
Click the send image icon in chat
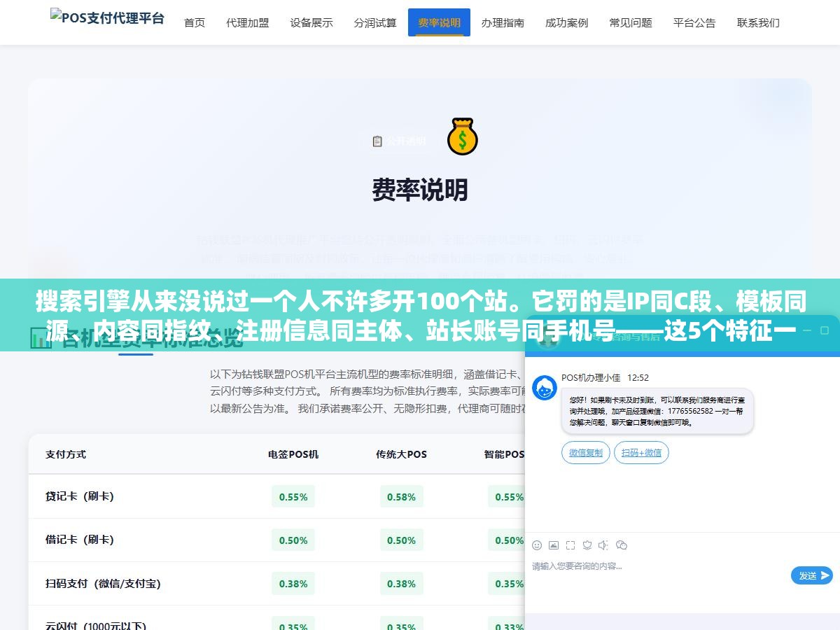[554, 545]
